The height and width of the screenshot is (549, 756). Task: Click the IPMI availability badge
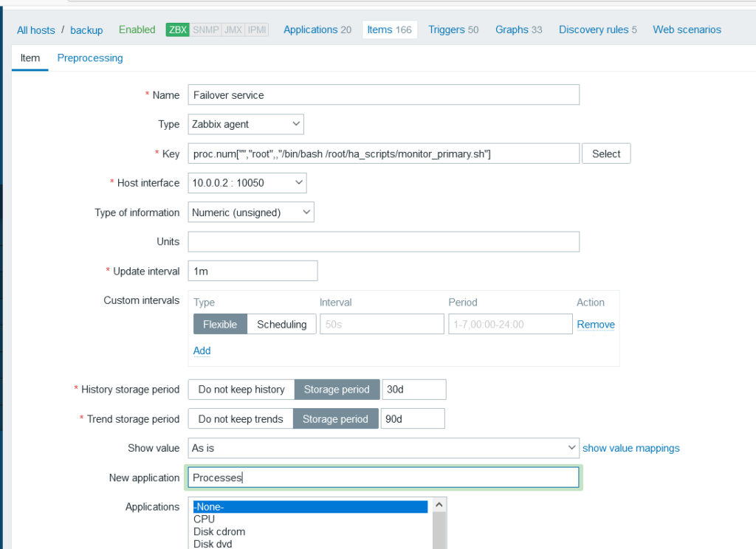(255, 30)
